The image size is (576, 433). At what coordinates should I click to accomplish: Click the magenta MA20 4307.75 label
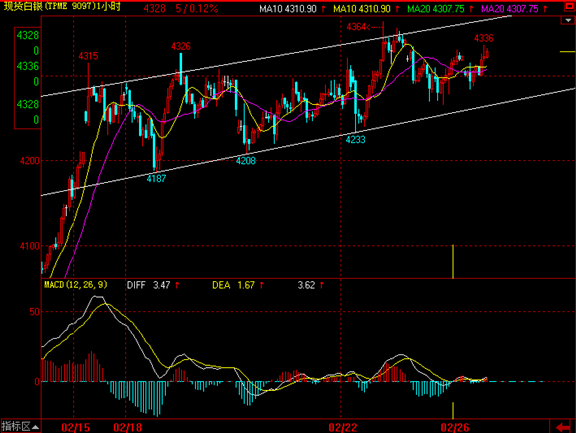(x=510, y=9)
